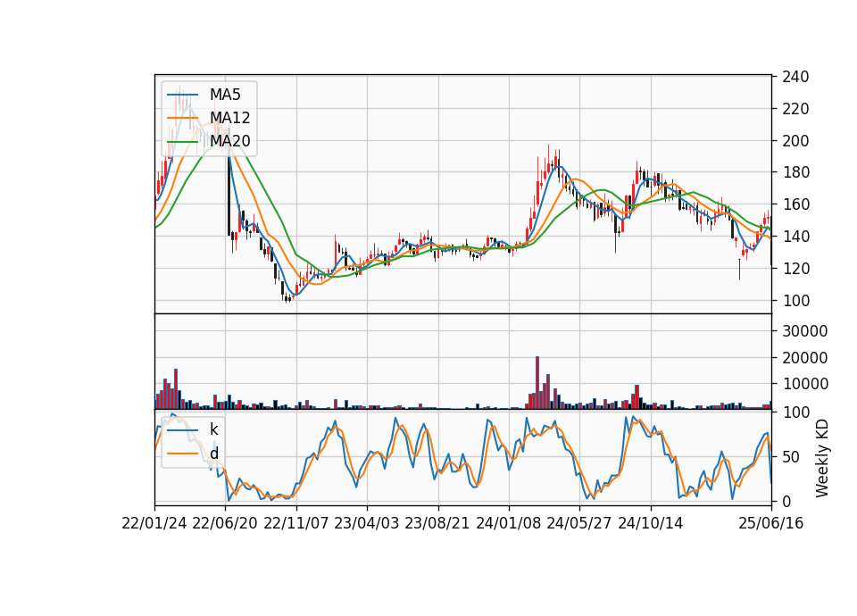Click the 100 price axis label
This screenshot has height=616, width=857.
tap(795, 300)
